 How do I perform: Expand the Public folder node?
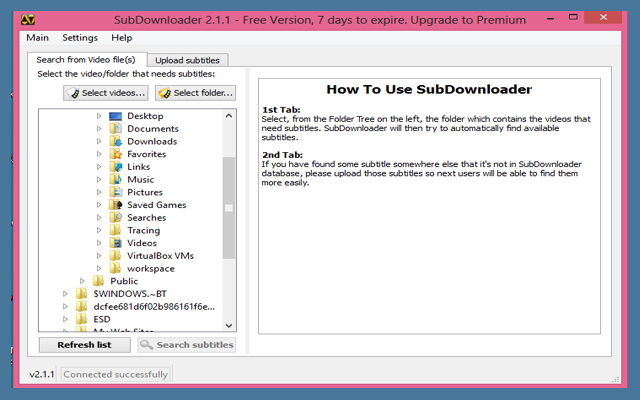82,281
